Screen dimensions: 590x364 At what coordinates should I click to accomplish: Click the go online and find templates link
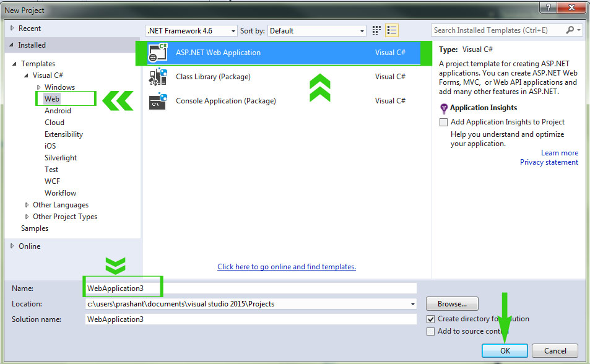point(287,267)
